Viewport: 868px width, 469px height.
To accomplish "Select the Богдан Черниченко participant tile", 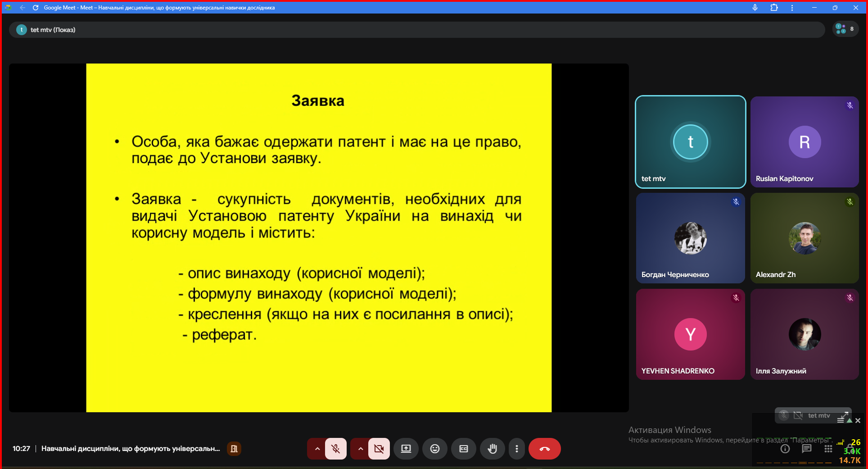I will (690, 238).
